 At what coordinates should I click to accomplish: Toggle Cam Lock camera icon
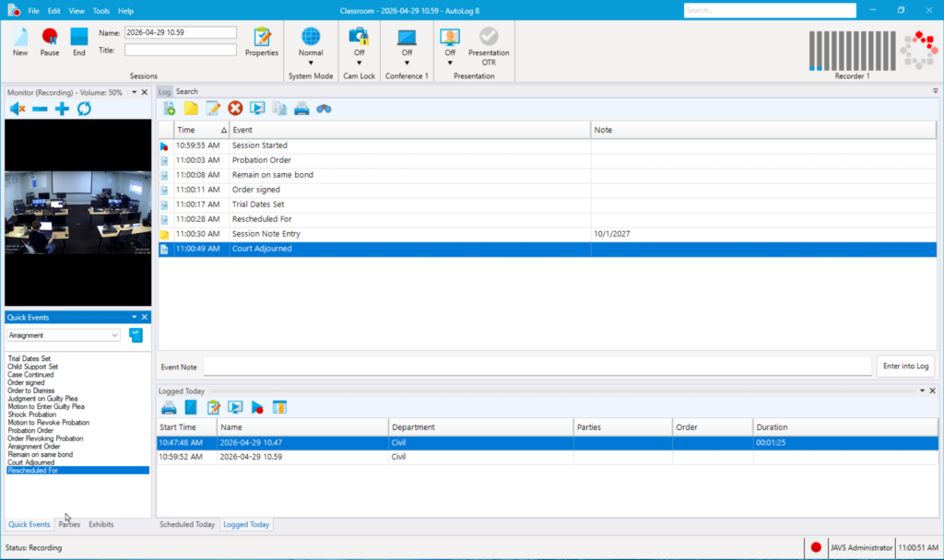[359, 37]
